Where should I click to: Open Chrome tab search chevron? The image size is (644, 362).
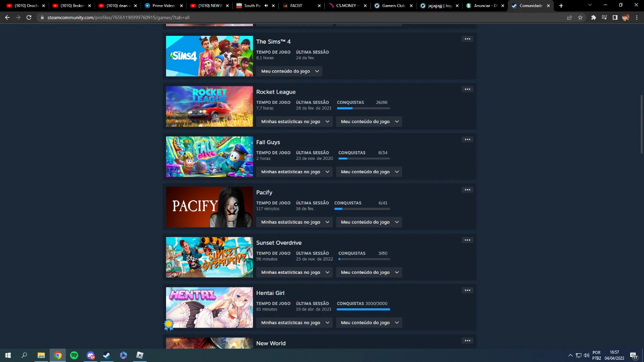[590, 5]
